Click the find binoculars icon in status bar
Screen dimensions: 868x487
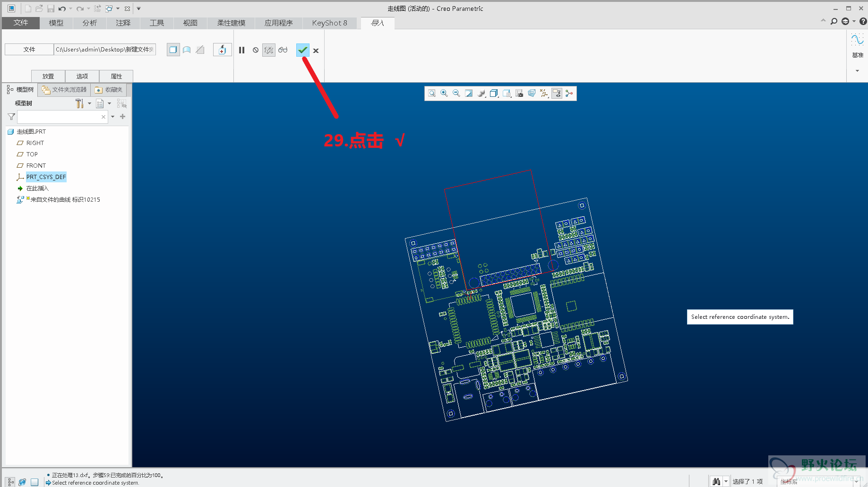pos(716,481)
